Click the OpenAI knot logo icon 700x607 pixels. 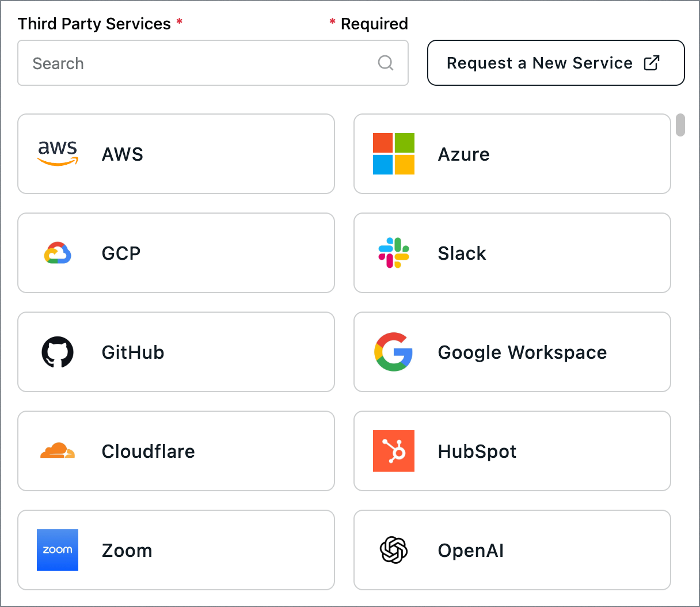click(394, 550)
